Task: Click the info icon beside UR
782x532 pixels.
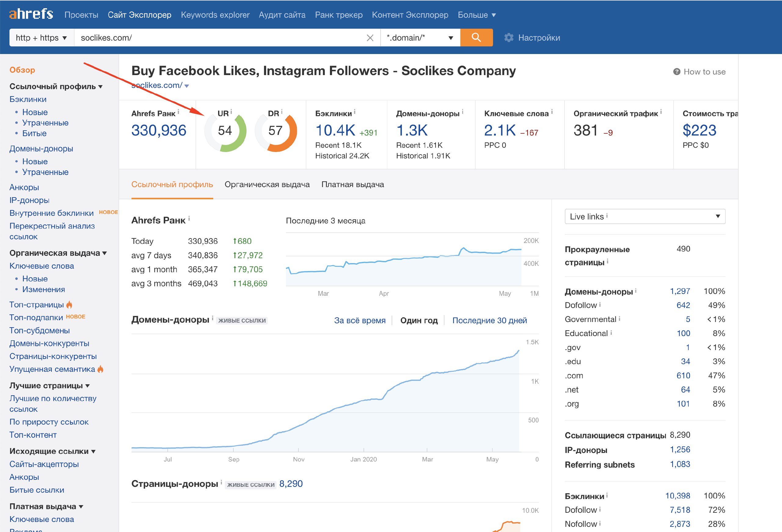Action: click(231, 112)
